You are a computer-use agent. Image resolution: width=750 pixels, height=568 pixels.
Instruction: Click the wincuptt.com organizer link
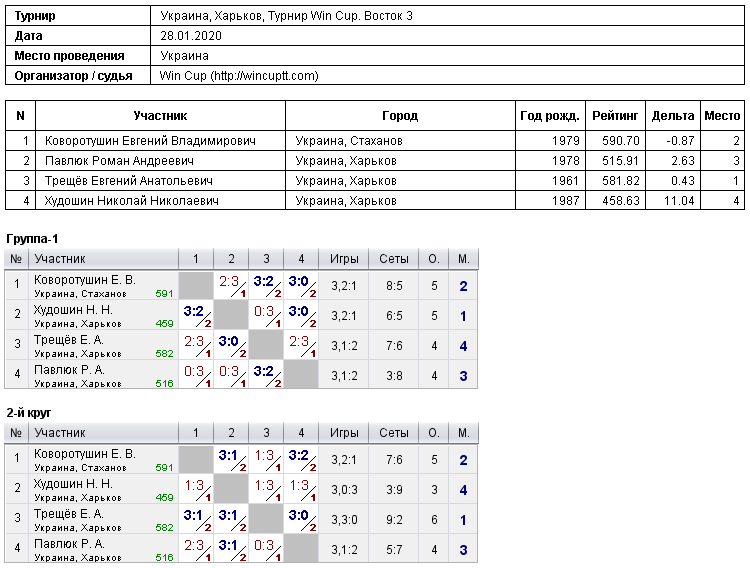click(x=239, y=76)
